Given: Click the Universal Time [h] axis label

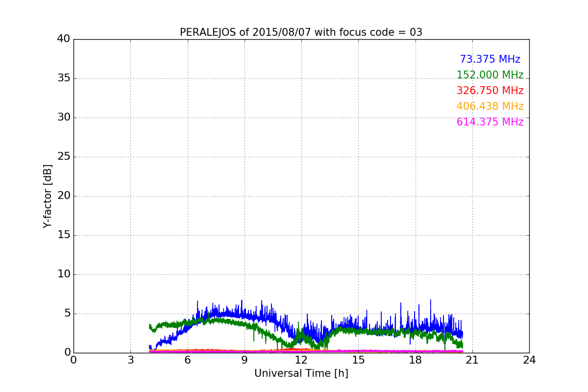Looking at the screenshot, I should [x=301, y=373].
